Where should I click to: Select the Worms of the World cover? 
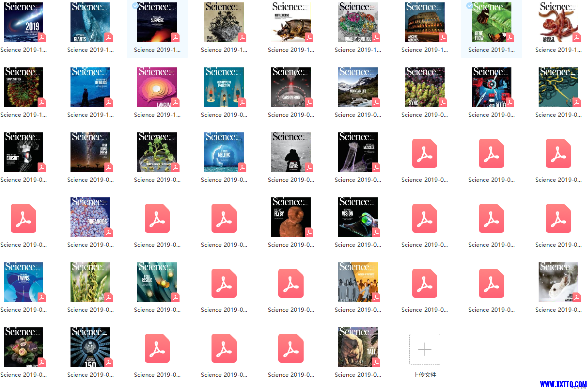pos(558,22)
